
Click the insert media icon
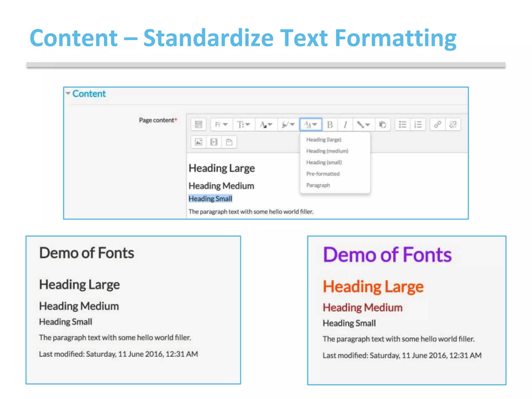click(x=214, y=142)
